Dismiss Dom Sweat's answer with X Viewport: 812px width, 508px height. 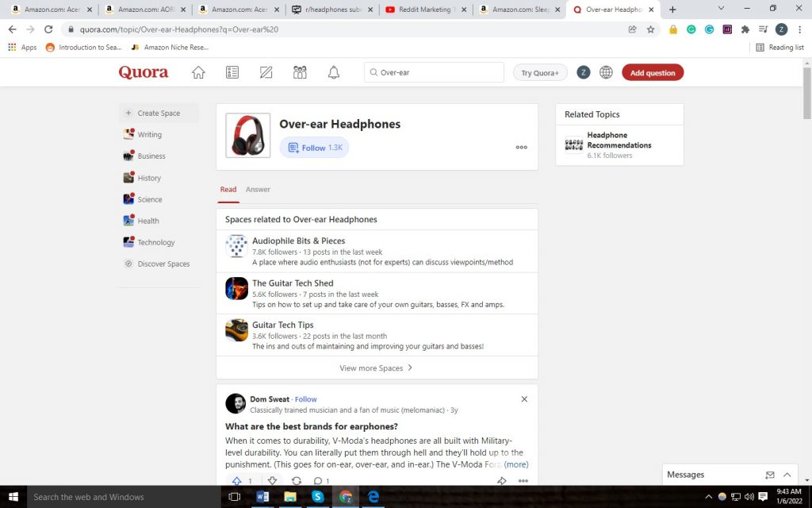524,399
